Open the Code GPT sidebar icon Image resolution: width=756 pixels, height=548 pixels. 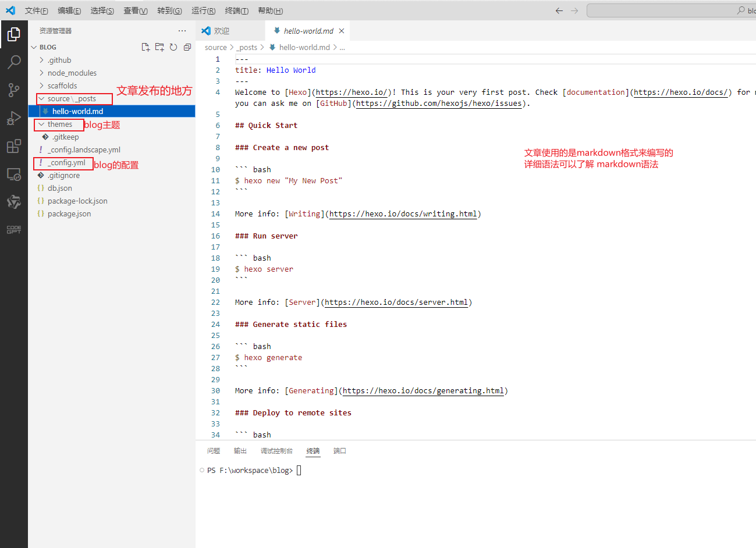click(x=14, y=230)
